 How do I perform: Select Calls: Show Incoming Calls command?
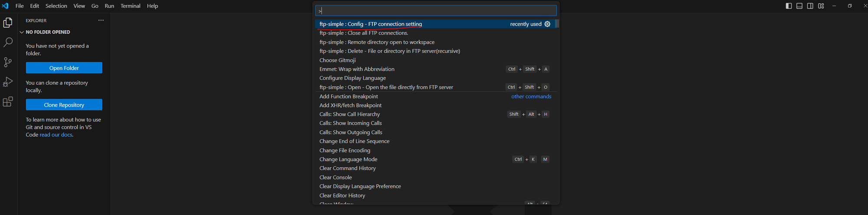435,123
